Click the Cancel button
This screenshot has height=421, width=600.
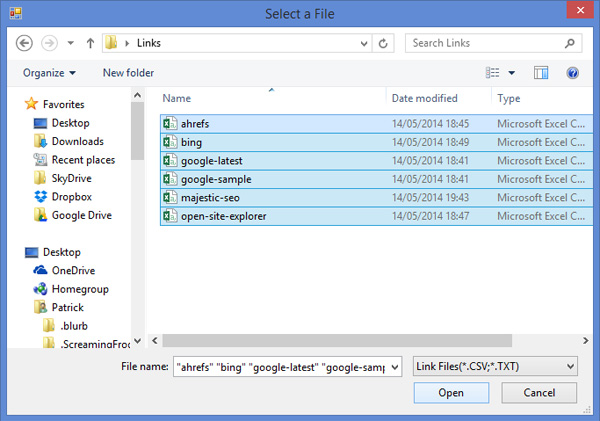tap(539, 393)
